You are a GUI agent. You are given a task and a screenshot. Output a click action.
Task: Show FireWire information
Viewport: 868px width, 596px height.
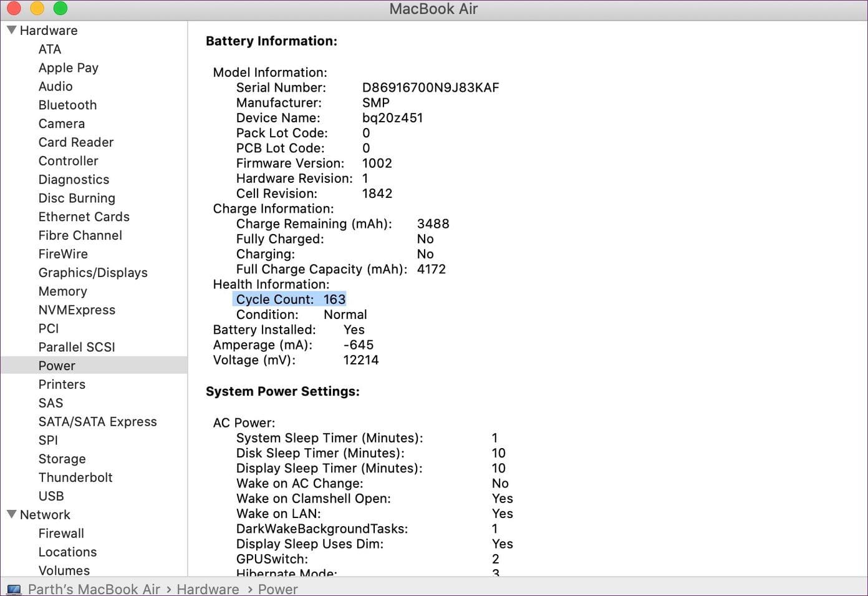click(x=63, y=254)
